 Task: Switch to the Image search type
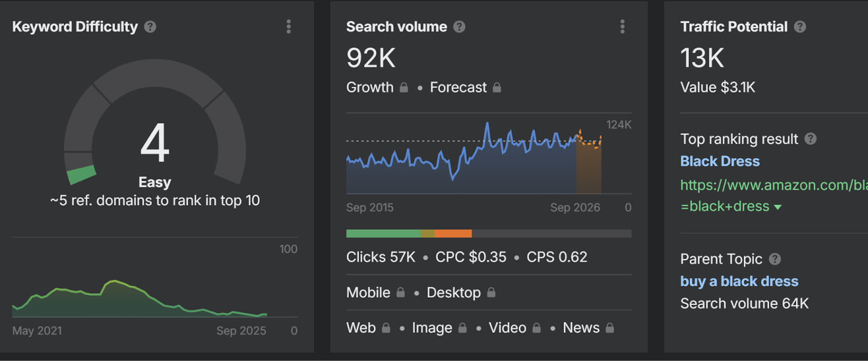(x=432, y=328)
